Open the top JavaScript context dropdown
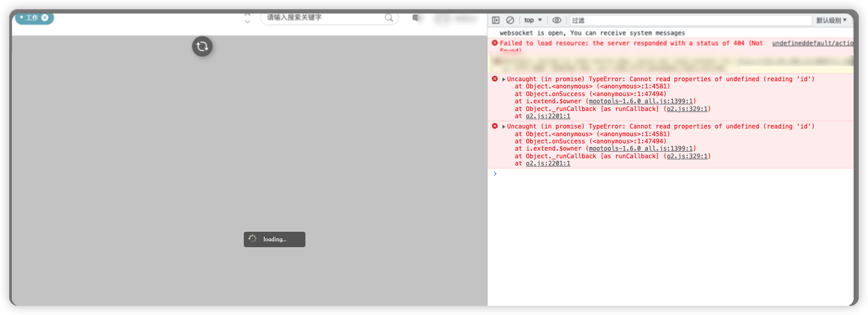Screen dimensions: 868x315 [x=533, y=20]
